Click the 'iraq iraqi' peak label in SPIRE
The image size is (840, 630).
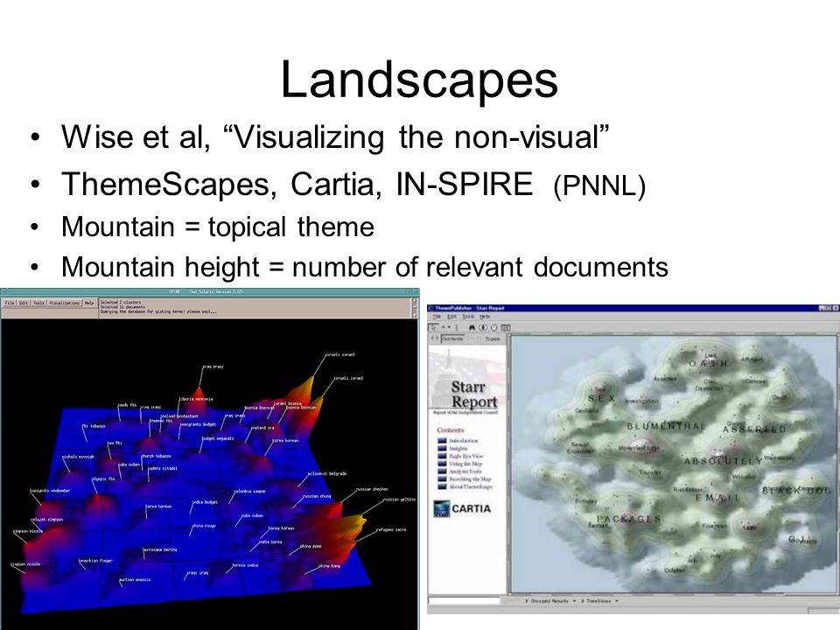[x=213, y=367]
